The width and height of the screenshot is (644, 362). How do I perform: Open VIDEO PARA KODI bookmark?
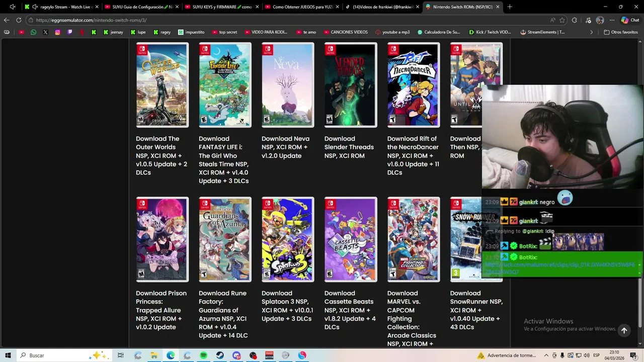coord(266,32)
